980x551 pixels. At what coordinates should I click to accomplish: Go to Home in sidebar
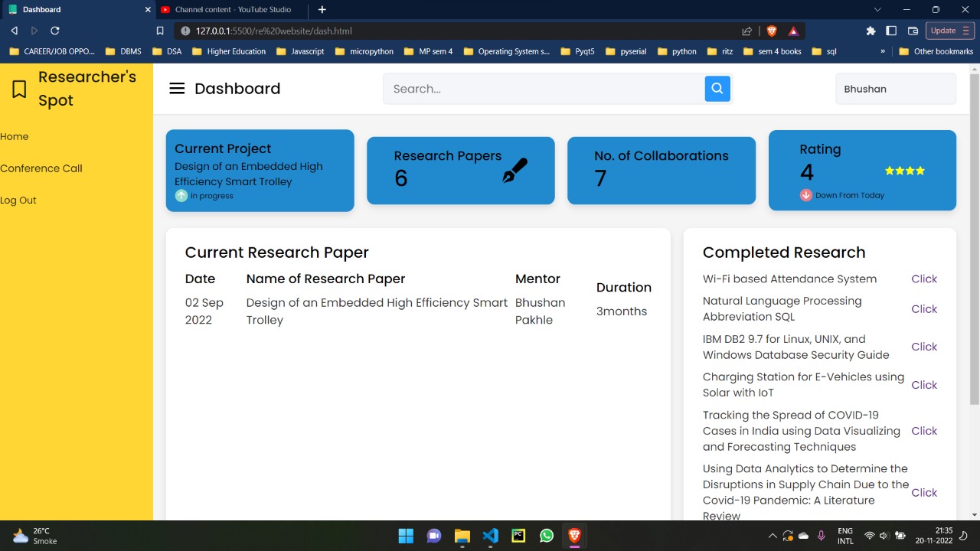[15, 136]
